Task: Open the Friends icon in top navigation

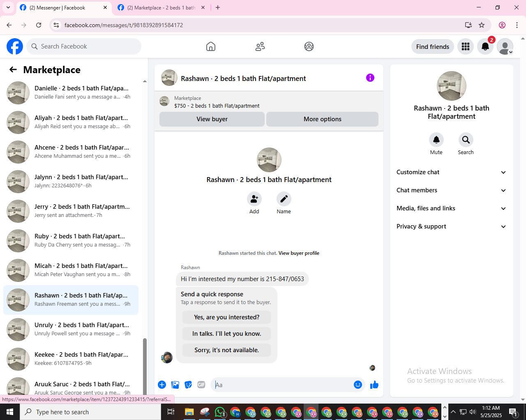Action: (x=260, y=46)
